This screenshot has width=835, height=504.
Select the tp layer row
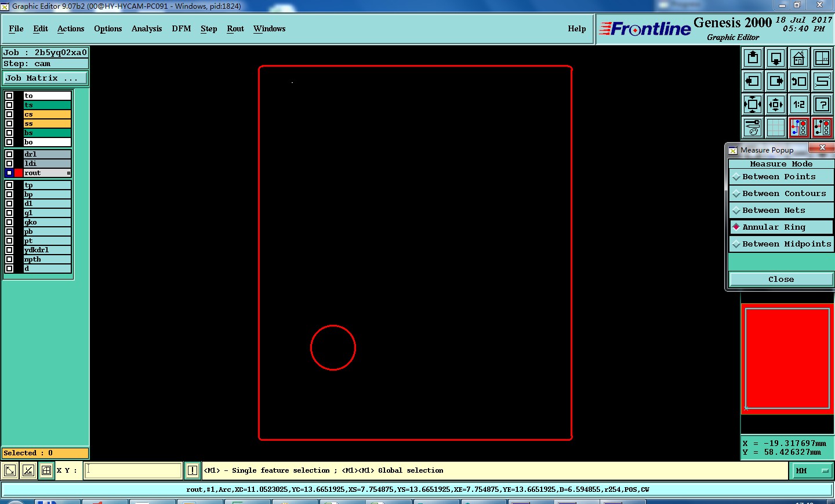pos(48,185)
